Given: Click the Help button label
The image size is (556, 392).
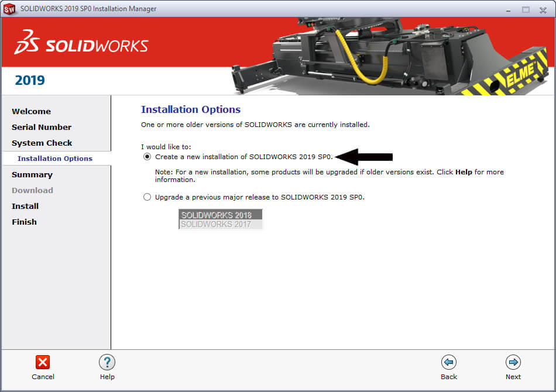Looking at the screenshot, I should [x=107, y=377].
